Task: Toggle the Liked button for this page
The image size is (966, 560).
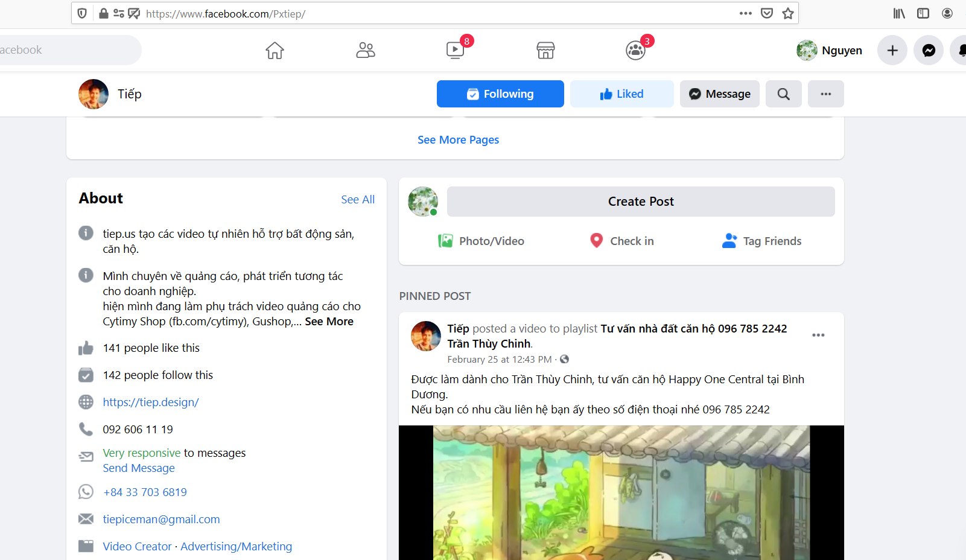Action: click(x=621, y=94)
